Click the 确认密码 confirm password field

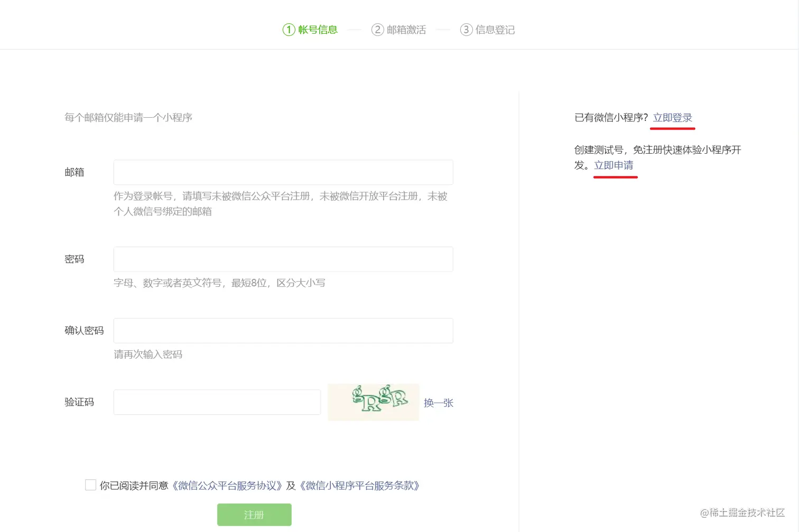[x=283, y=331]
